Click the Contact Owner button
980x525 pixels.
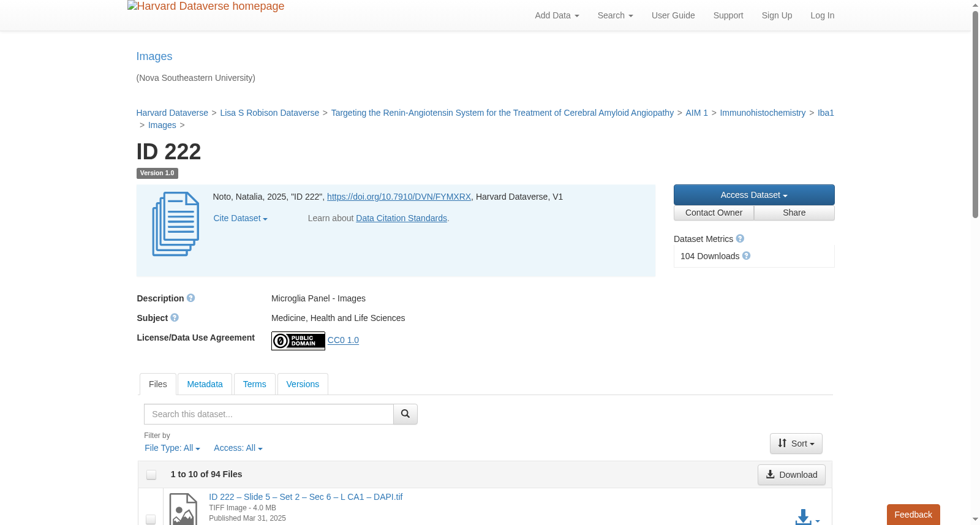point(714,213)
